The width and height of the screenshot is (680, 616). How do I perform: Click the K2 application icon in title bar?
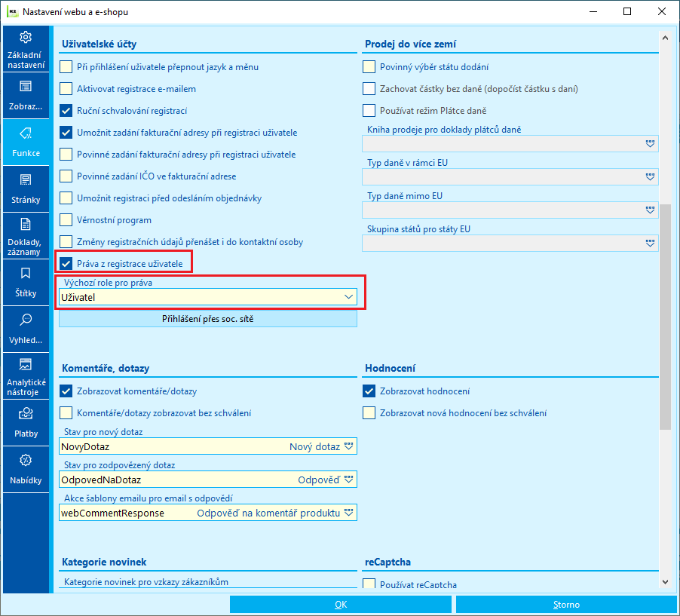tap(13, 12)
